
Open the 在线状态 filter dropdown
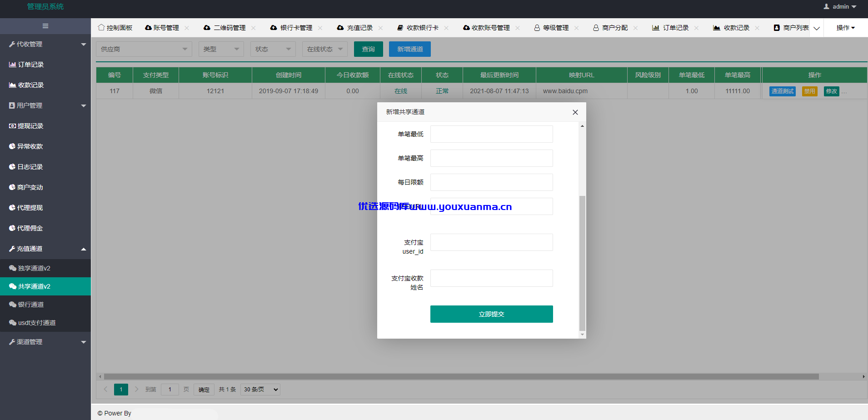(325, 49)
